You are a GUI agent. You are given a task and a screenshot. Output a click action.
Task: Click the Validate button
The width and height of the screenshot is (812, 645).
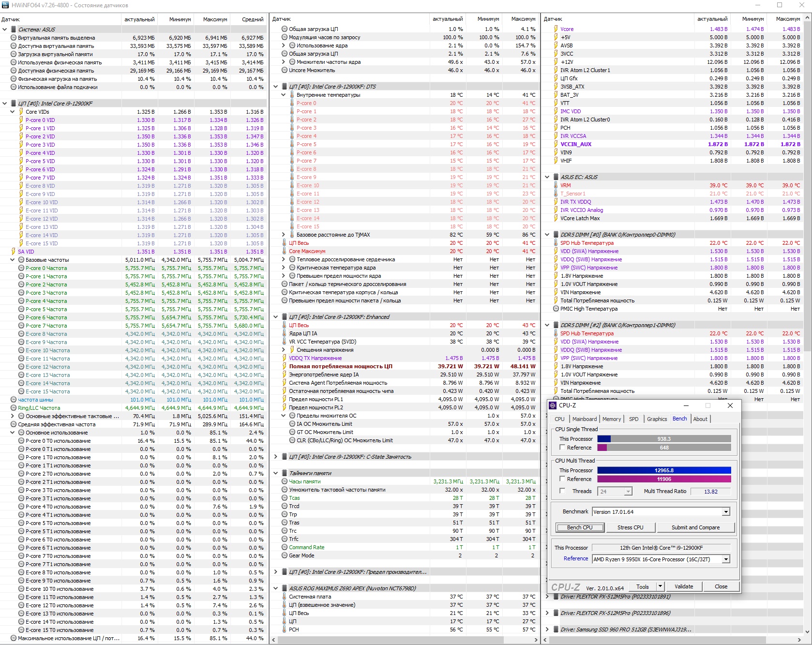(684, 586)
